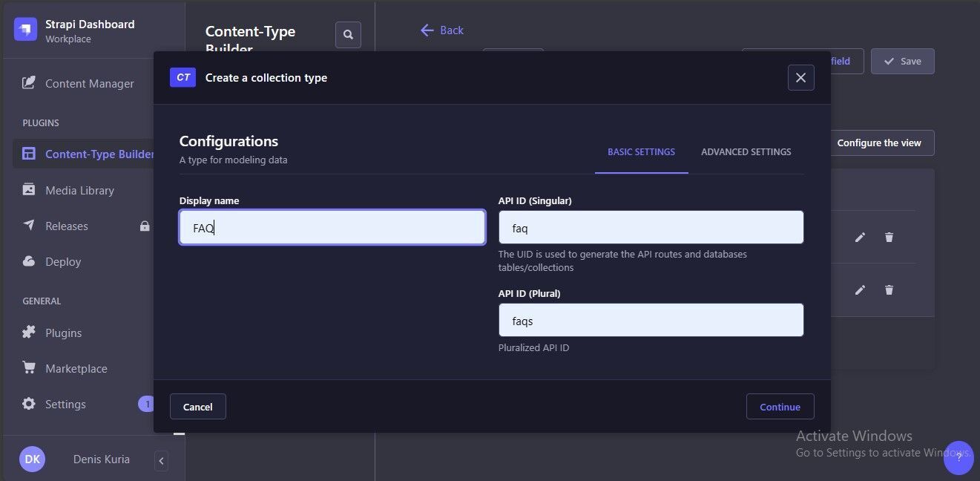Click the second row's delete trash icon
Screen dimensions: 980x481
point(889,290)
